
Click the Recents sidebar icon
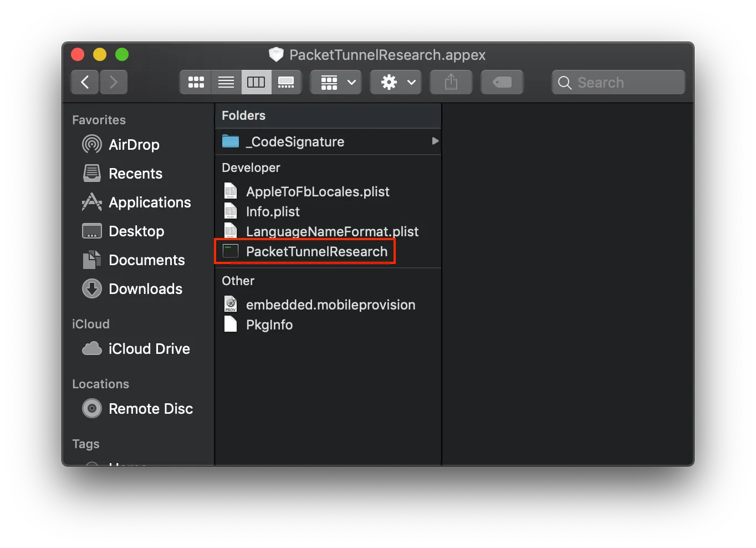pyautogui.click(x=92, y=174)
